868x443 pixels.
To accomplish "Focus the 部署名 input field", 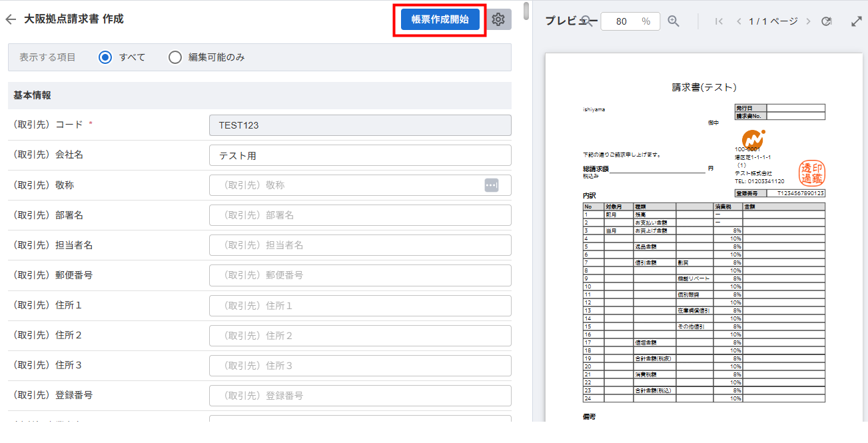I will pos(360,215).
